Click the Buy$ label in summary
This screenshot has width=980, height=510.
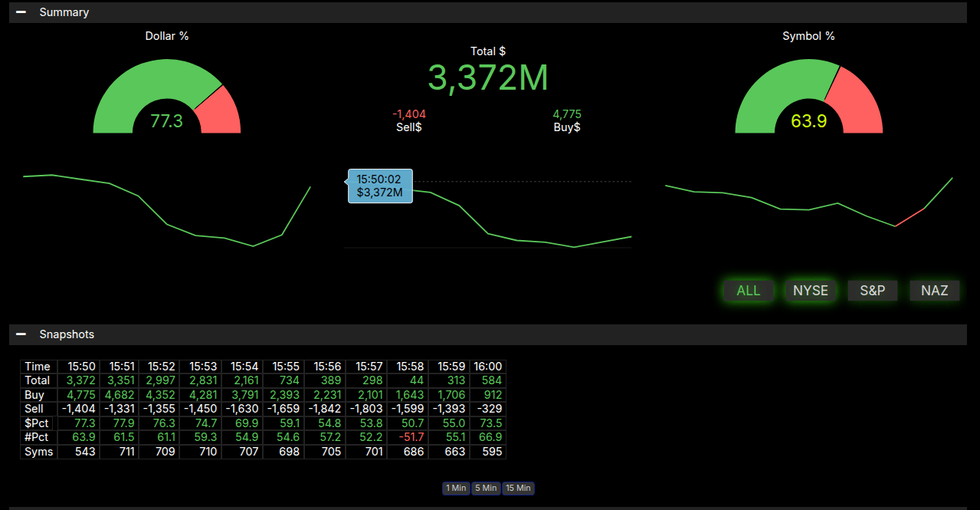[567, 127]
